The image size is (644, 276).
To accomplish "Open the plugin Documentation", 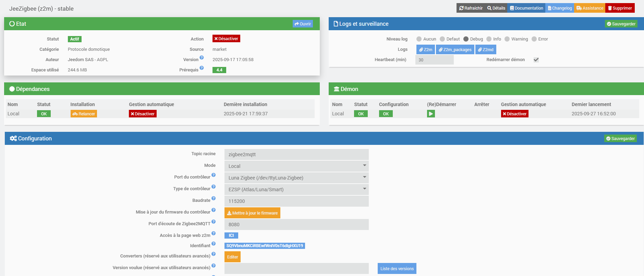I will point(526,8).
